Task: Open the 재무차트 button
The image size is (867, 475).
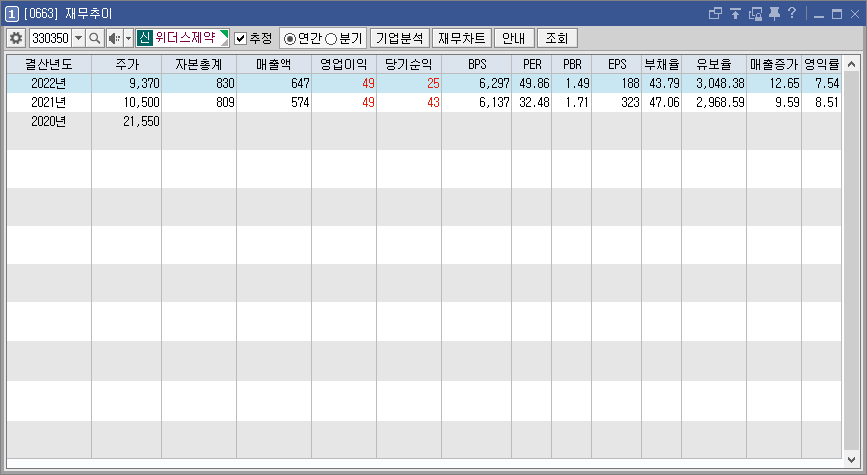Action: [x=462, y=38]
